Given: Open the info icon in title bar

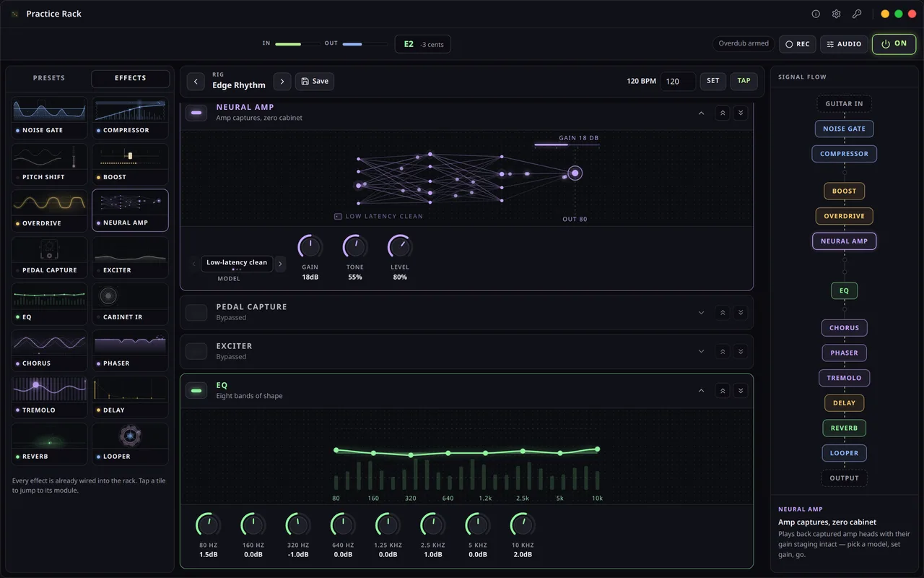Looking at the screenshot, I should click(x=816, y=14).
